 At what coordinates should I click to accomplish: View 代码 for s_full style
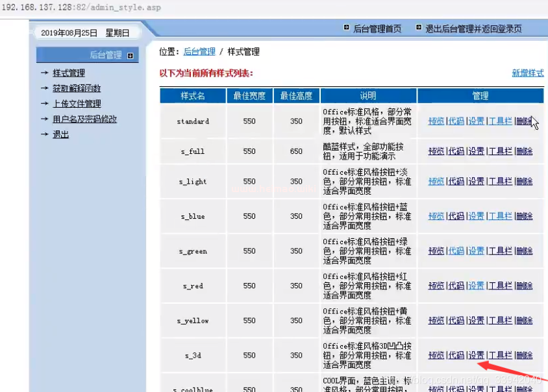tap(456, 151)
